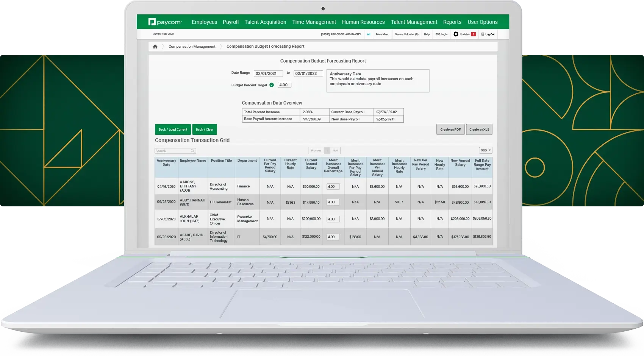Screen dimensions: 644x362
Task: Click the Paycom logo
Action: 165,22
